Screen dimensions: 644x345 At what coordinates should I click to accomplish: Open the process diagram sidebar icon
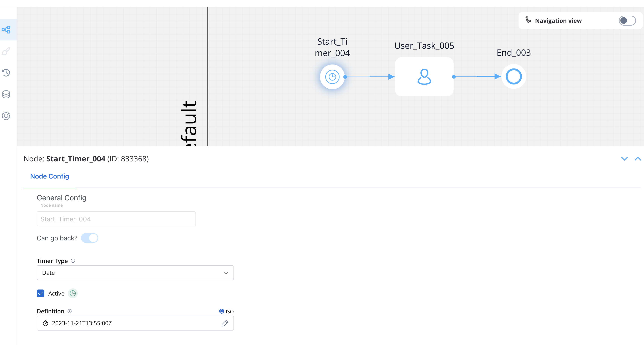coord(6,30)
